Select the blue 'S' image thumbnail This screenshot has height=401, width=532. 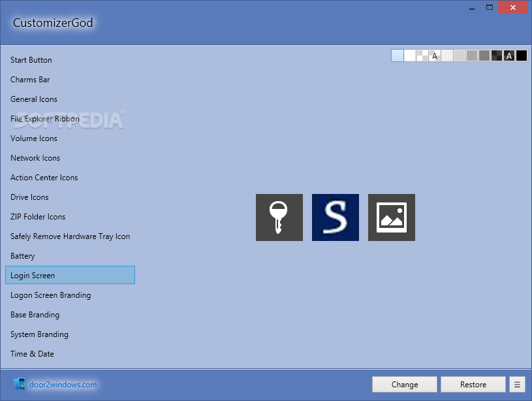336,217
